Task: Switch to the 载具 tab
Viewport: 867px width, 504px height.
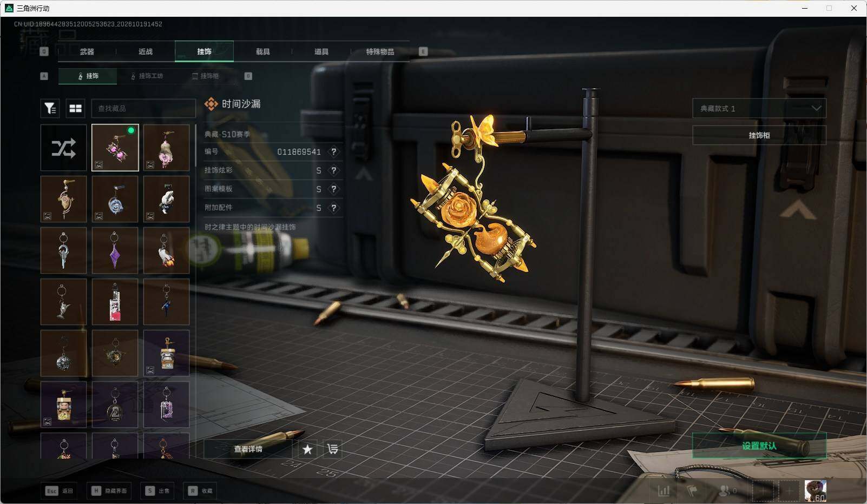Action: pyautogui.click(x=262, y=51)
